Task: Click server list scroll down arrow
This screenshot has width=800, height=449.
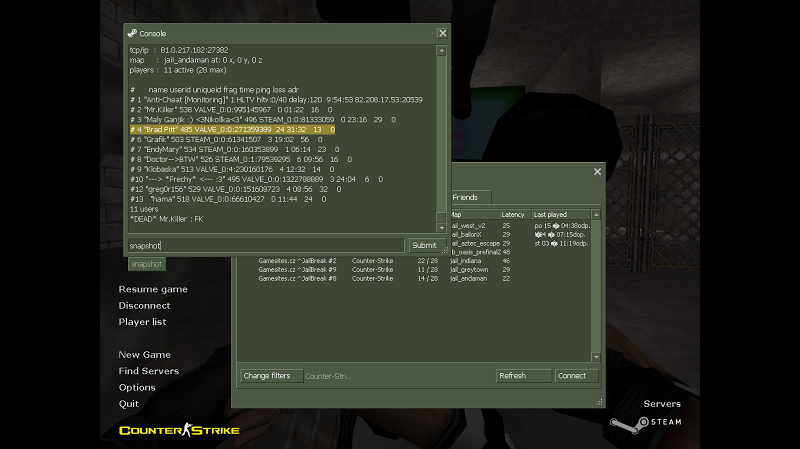Action: (596, 357)
